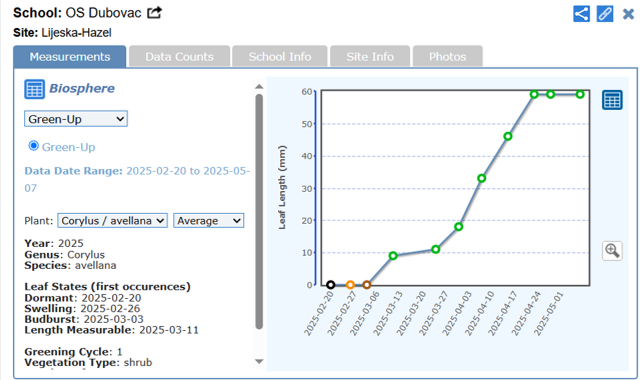The image size is (640, 380).
Task: Click the Vegetation Type: shrub text
Action: click(88, 362)
